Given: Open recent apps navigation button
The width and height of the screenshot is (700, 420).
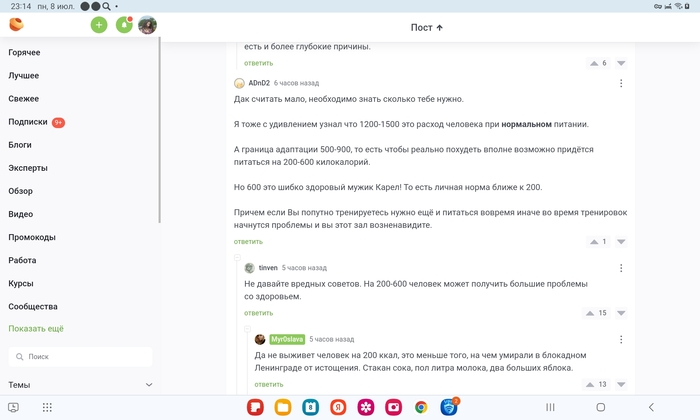Looking at the screenshot, I should 550,408.
